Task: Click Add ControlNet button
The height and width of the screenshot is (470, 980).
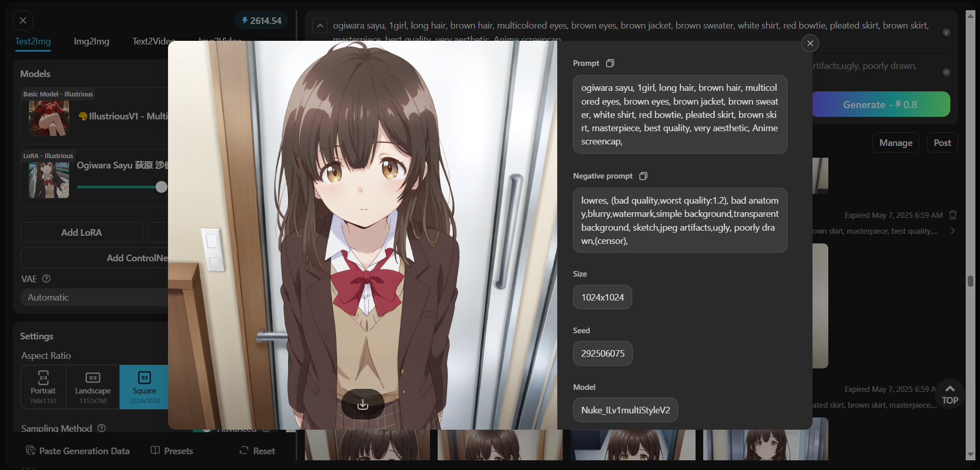Action: tap(94, 258)
